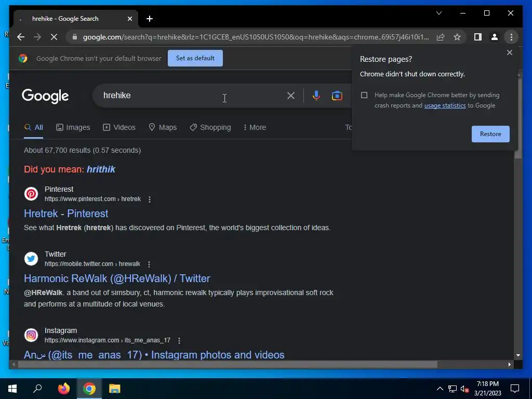
Task: Open the usage statistics link
Action: (x=445, y=105)
